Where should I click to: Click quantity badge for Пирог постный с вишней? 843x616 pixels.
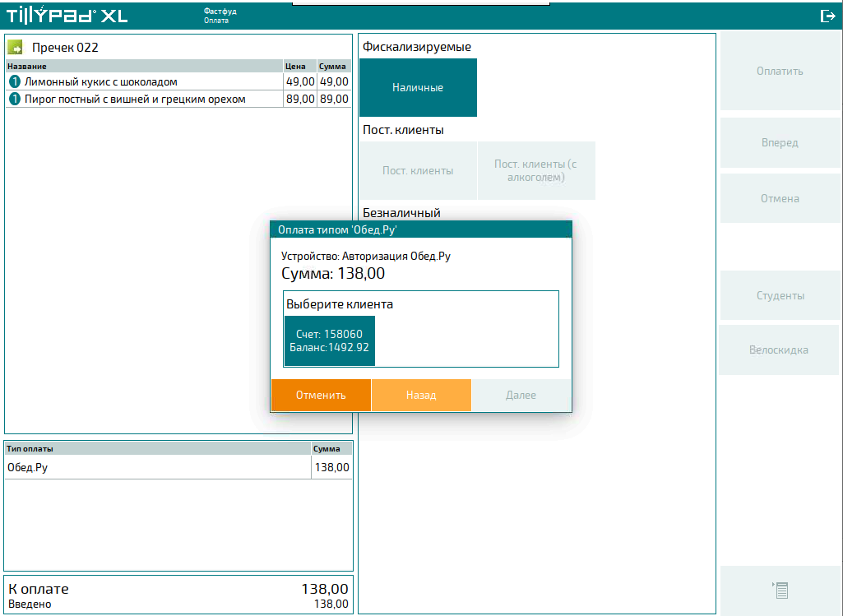click(14, 100)
